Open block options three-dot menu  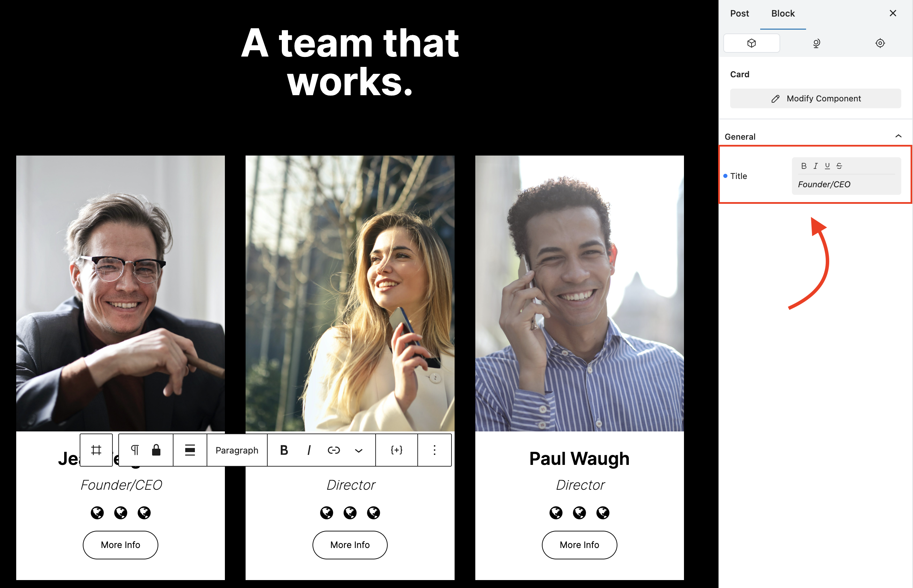click(434, 450)
